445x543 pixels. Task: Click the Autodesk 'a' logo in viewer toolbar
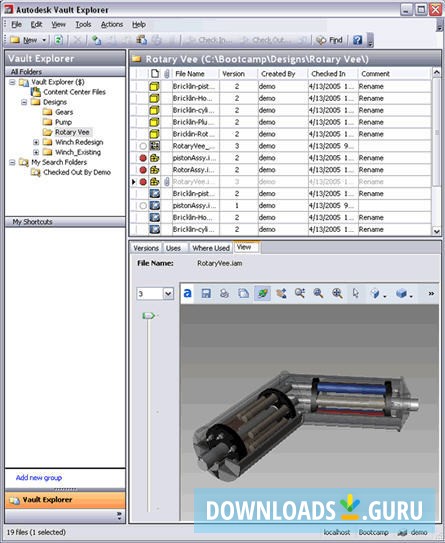pyautogui.click(x=187, y=293)
